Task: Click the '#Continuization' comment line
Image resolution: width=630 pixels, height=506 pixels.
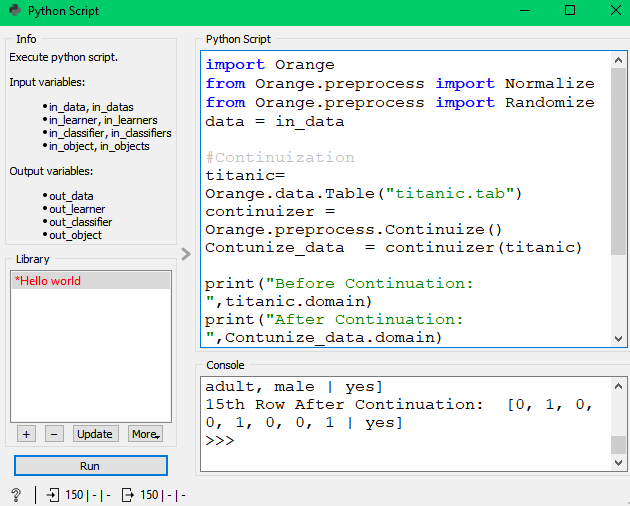Action: (x=280, y=157)
